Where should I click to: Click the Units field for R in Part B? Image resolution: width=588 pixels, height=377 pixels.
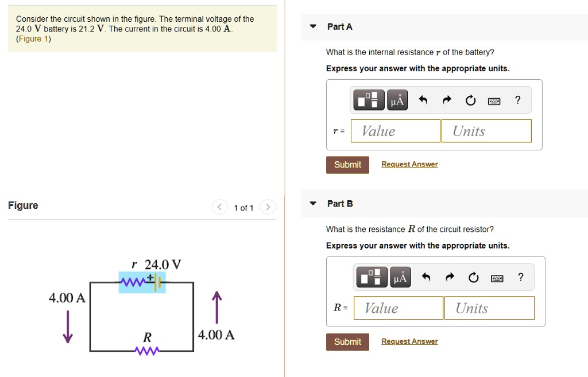pyautogui.click(x=489, y=308)
